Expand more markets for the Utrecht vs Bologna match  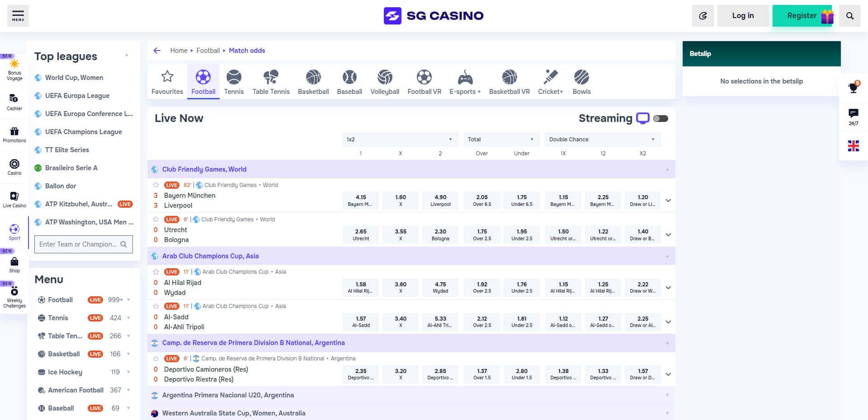pyautogui.click(x=668, y=234)
